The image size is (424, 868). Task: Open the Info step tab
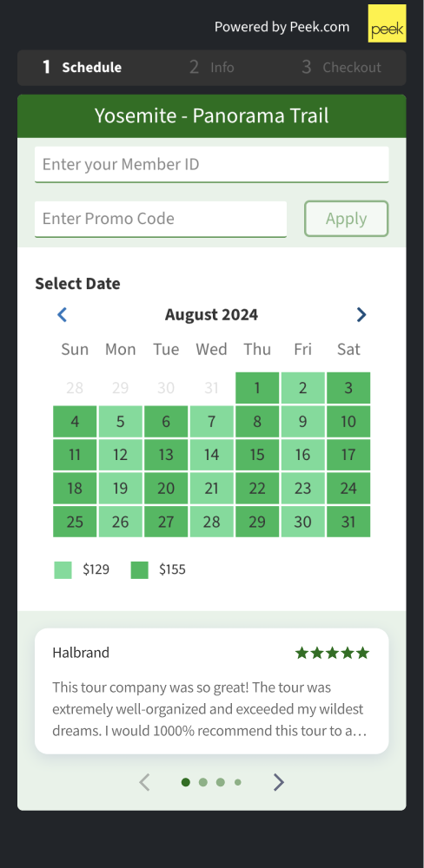(x=212, y=68)
